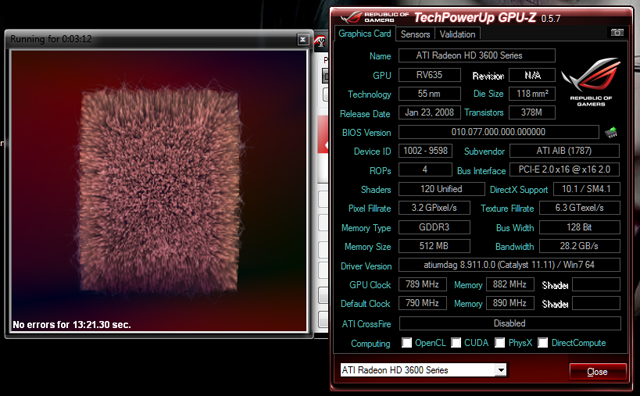Click the BIOS Version field

coord(498,132)
